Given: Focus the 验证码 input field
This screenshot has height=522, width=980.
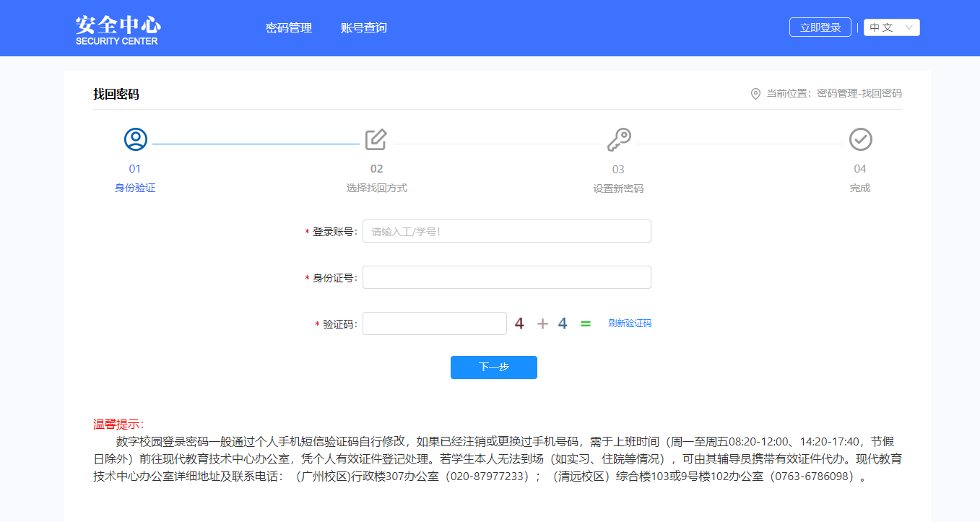Looking at the screenshot, I should 434,323.
